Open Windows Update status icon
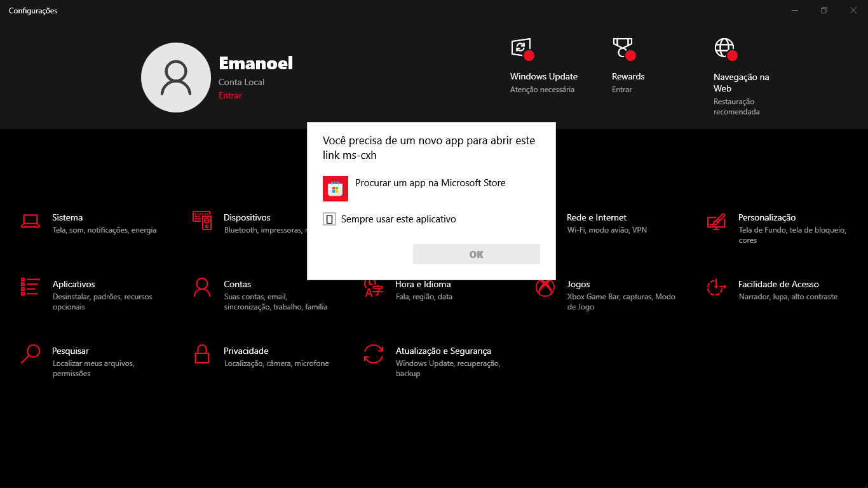 point(522,48)
